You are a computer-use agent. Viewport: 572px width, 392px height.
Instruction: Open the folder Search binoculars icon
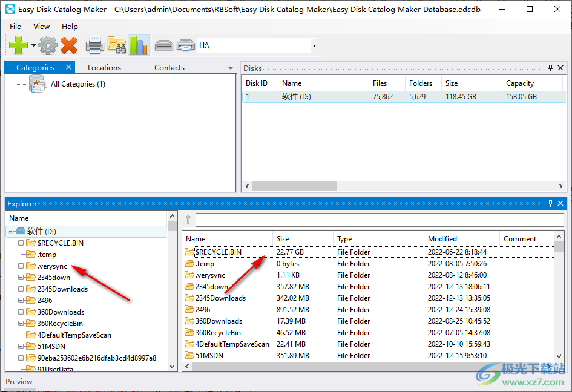pos(117,45)
